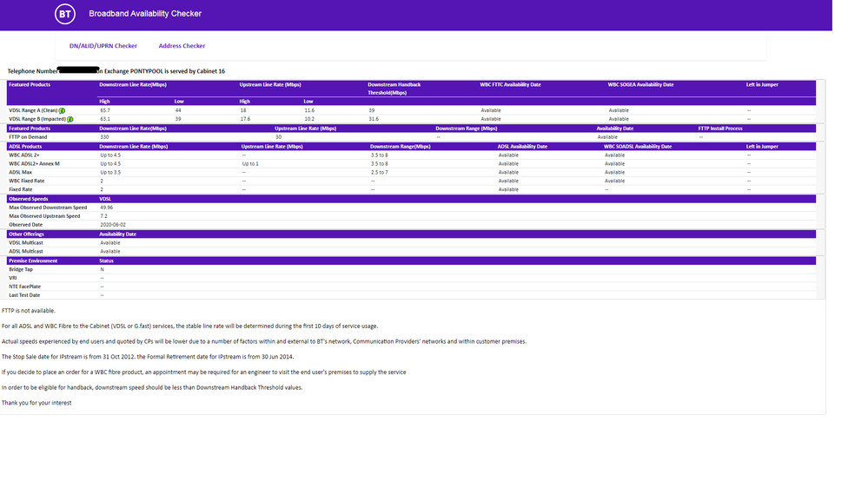Screen dimensions: 868x488
Task: Click the 11.6 upstream low value
Action: (x=309, y=110)
